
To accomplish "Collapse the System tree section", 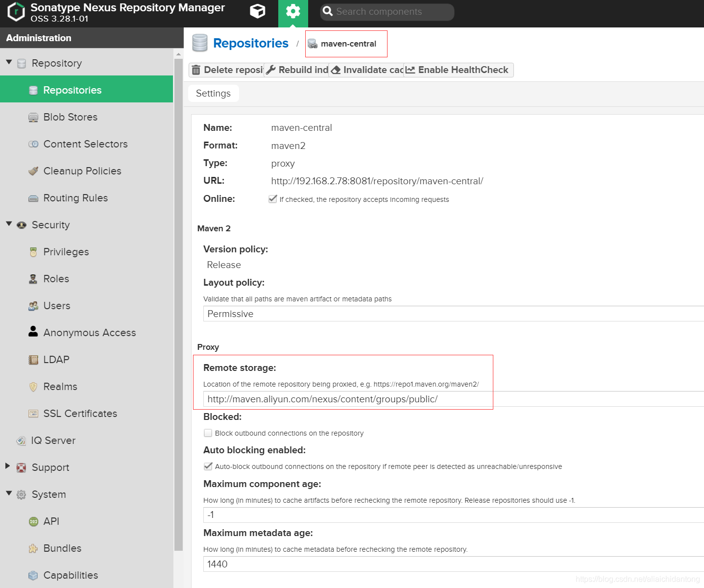I will 9,493.
